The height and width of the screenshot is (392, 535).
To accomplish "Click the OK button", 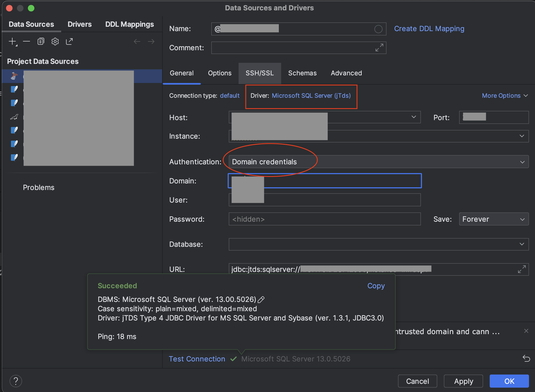I will coord(509,381).
